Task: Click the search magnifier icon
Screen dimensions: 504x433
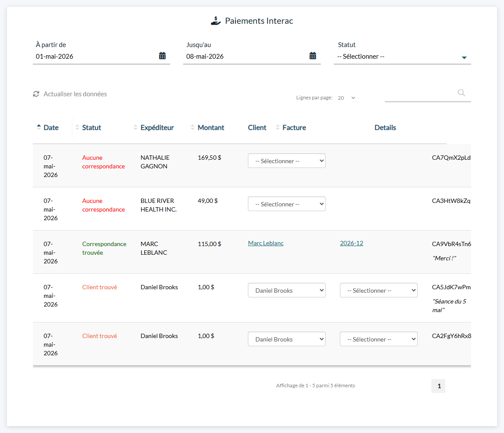Action: point(461,93)
